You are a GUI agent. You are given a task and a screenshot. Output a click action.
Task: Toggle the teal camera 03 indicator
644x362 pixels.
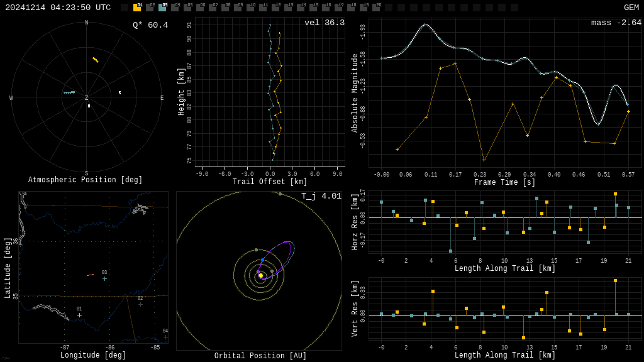pos(162,8)
